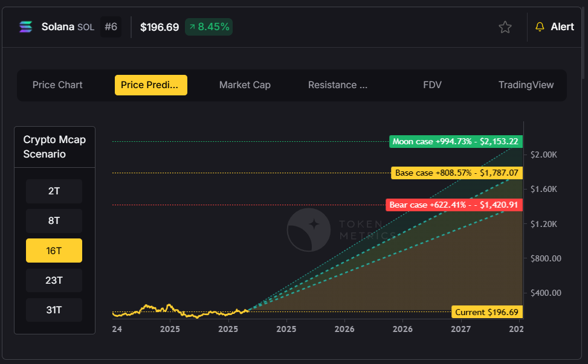Switch to the Price Chart tab

point(57,85)
